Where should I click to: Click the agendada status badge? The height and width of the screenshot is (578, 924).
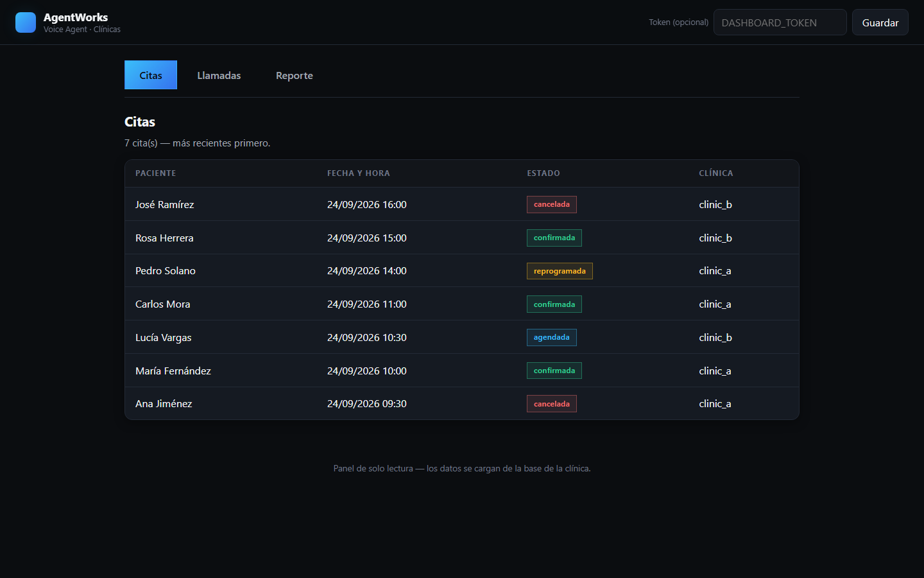coord(552,337)
